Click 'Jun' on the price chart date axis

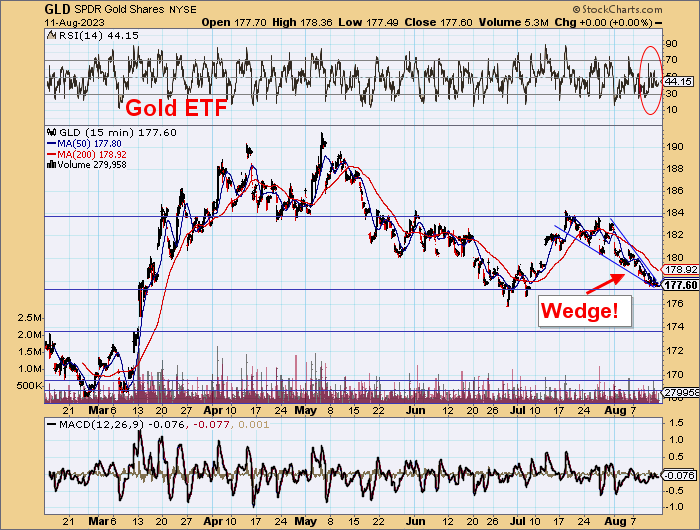click(x=415, y=410)
